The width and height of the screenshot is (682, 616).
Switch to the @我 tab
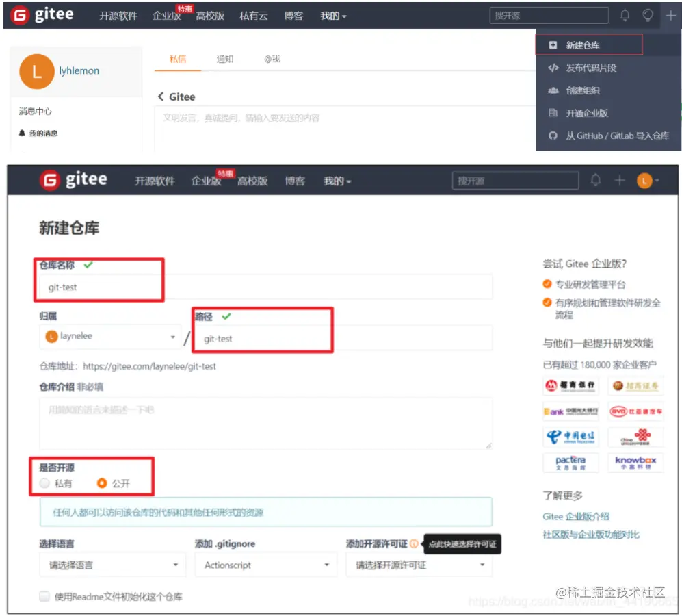click(272, 60)
